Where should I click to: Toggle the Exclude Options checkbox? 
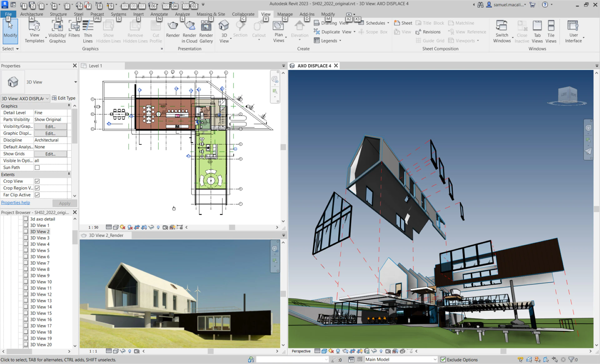click(x=443, y=360)
